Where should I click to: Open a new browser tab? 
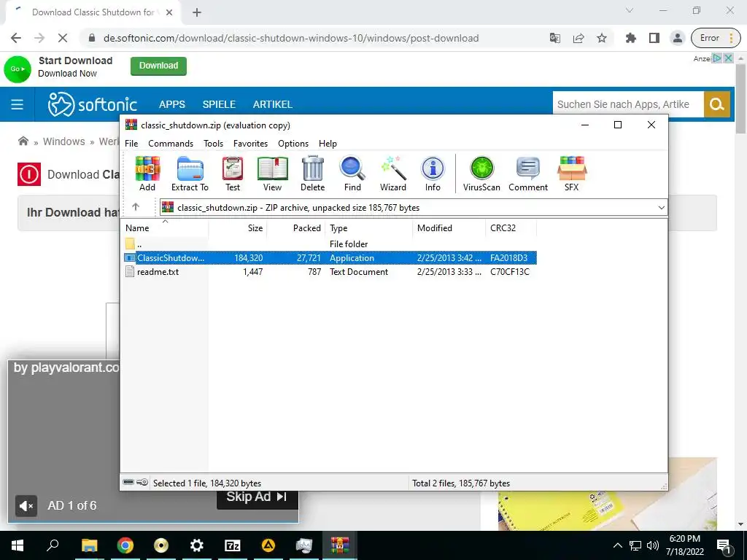coord(197,12)
